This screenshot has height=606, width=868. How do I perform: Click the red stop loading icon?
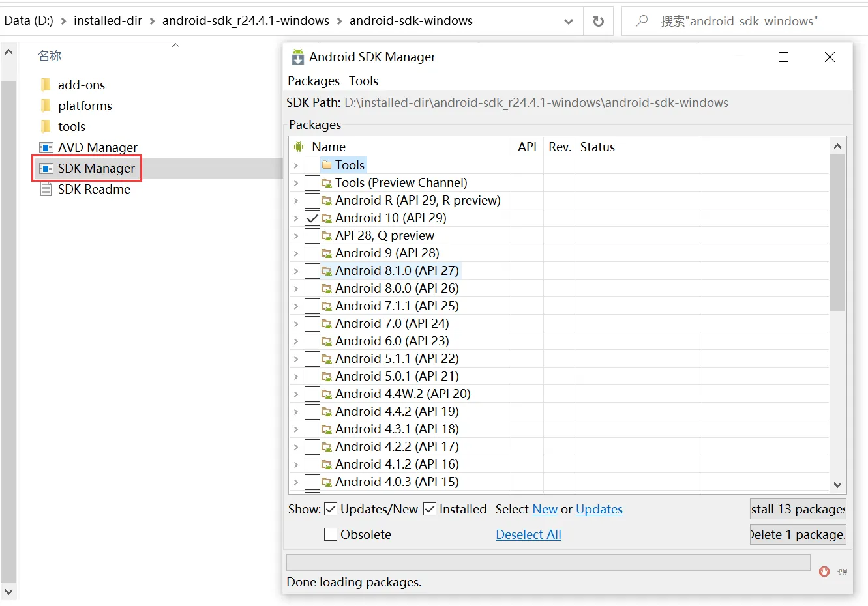click(x=824, y=571)
